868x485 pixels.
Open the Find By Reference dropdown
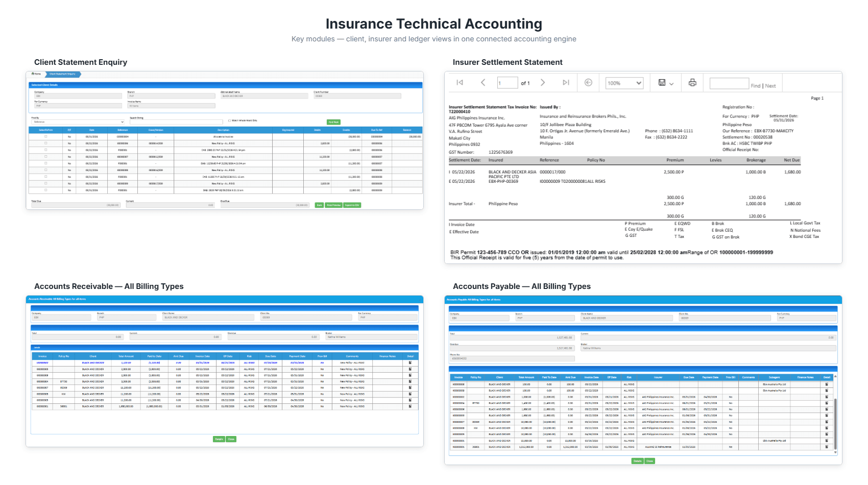coord(78,122)
